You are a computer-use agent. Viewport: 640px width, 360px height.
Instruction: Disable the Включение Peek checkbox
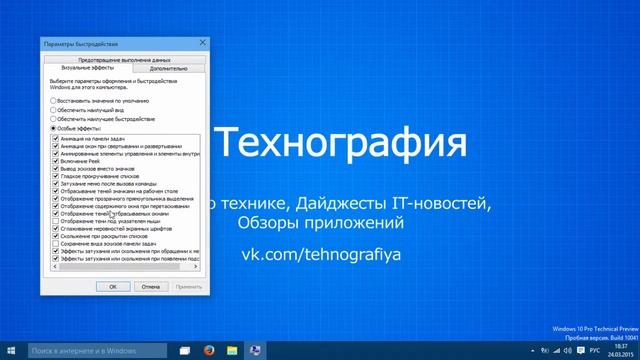coord(56,161)
